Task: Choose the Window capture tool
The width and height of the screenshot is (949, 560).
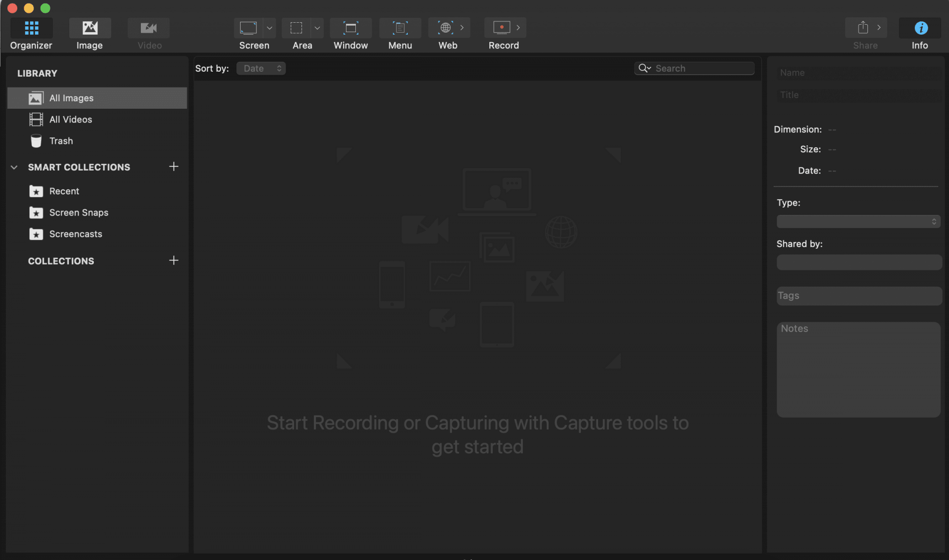Action: [x=350, y=28]
